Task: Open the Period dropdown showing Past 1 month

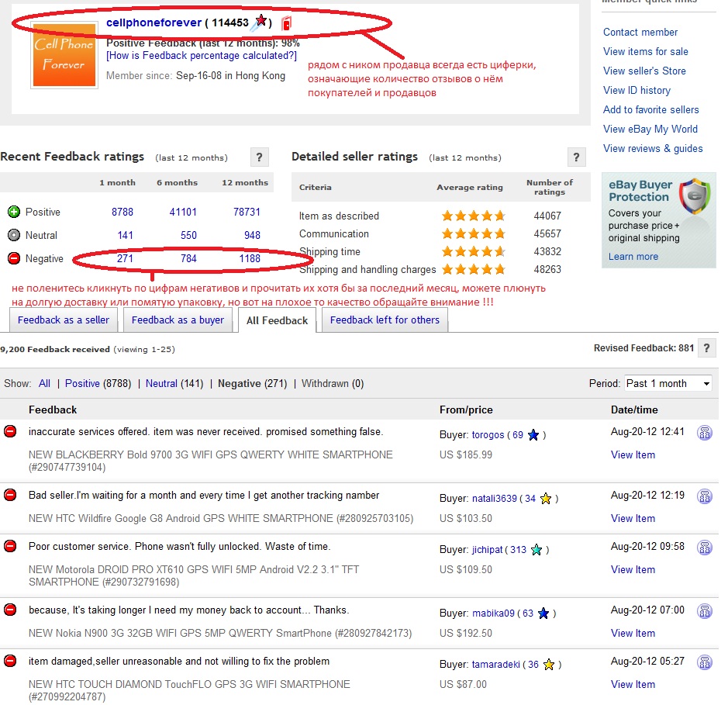Action: click(668, 384)
